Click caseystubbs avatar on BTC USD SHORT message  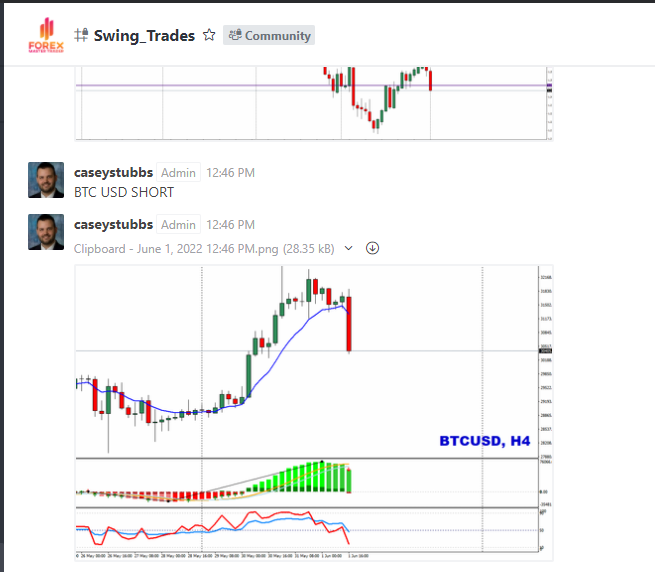tap(46, 180)
